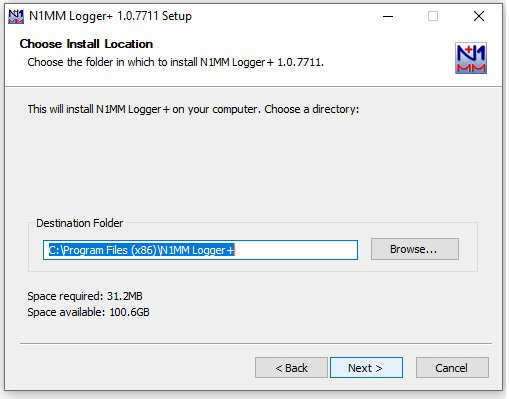This screenshot has height=399, width=509.
Task: Click the N1MM icon in the title bar
Action: pos(16,16)
